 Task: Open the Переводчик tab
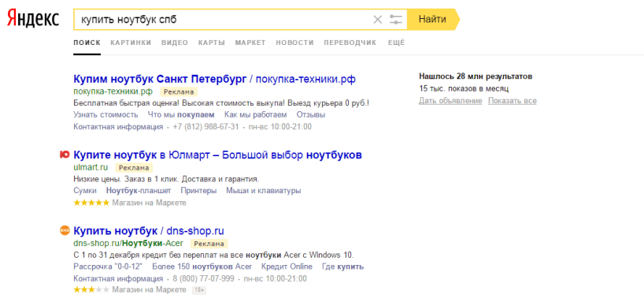pos(350,43)
